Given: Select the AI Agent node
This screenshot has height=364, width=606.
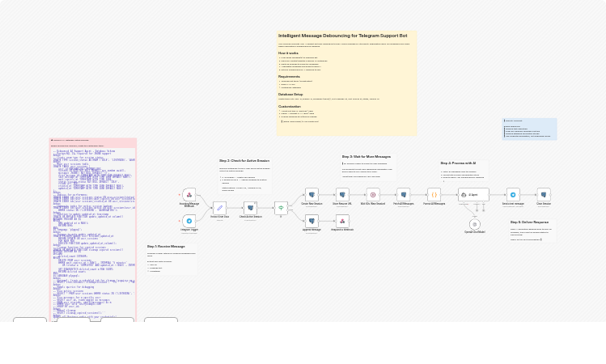Looking at the screenshot, I should tap(473, 194).
